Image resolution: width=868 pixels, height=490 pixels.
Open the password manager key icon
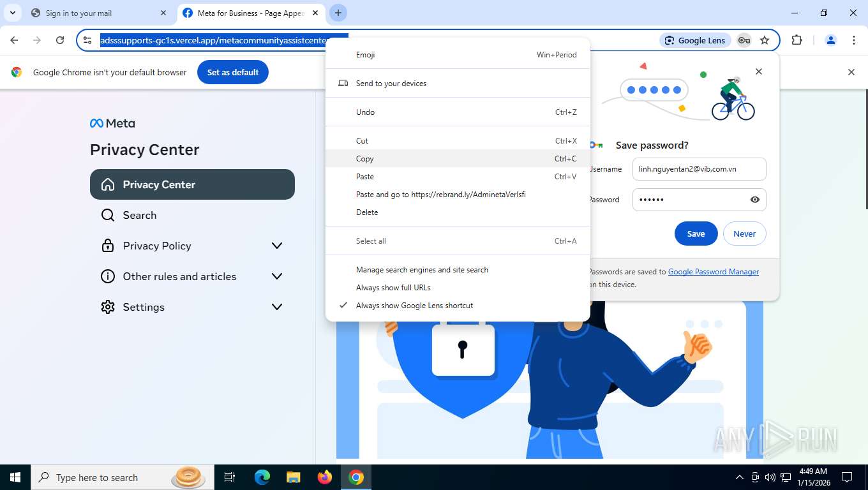[744, 40]
